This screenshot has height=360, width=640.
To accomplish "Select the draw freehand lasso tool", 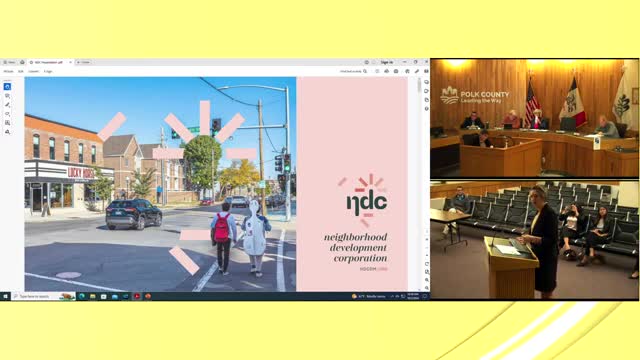I will [x=7, y=114].
